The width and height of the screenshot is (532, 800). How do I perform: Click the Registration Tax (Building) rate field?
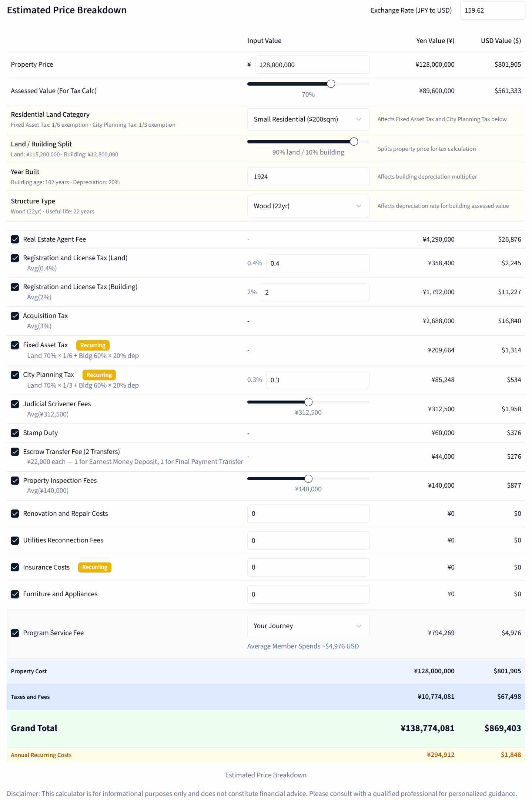pyautogui.click(x=314, y=292)
